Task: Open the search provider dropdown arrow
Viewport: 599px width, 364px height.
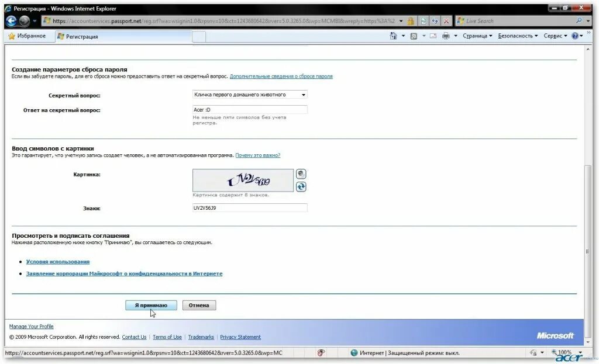Action: coord(588,21)
